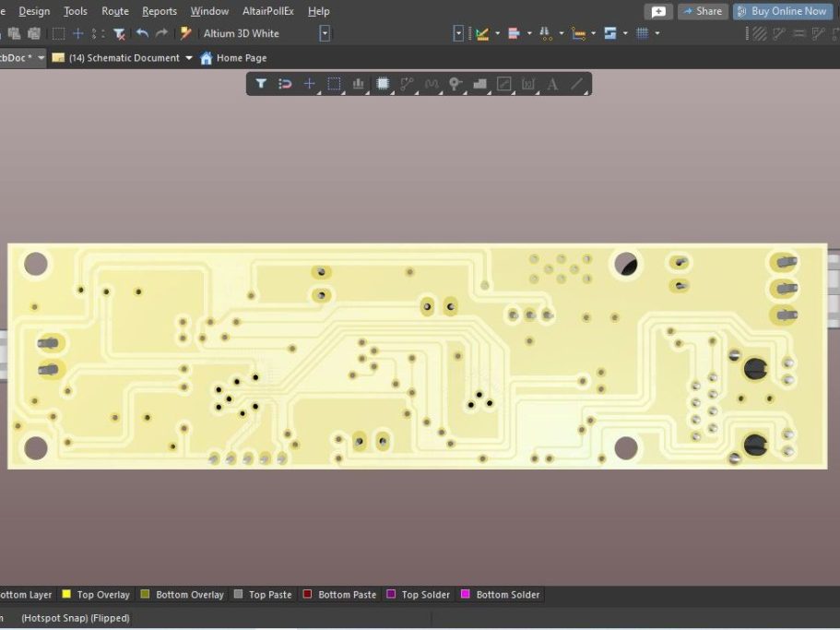Click the Bottom Solder magenta color swatch

(466, 594)
